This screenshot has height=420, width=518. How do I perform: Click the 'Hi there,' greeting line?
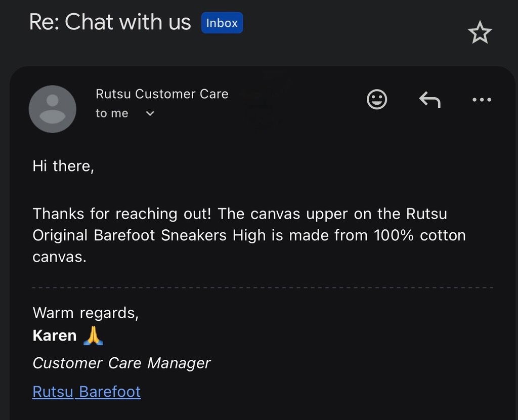(x=63, y=166)
